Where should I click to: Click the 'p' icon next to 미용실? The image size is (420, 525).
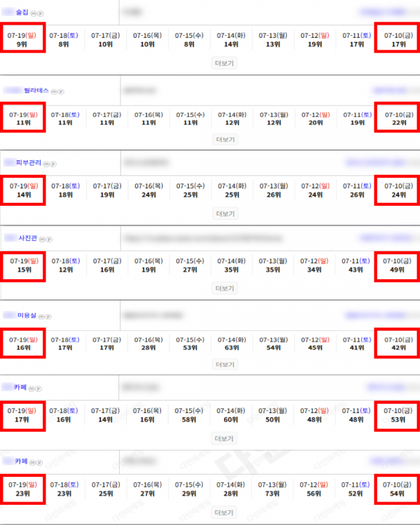(48, 316)
